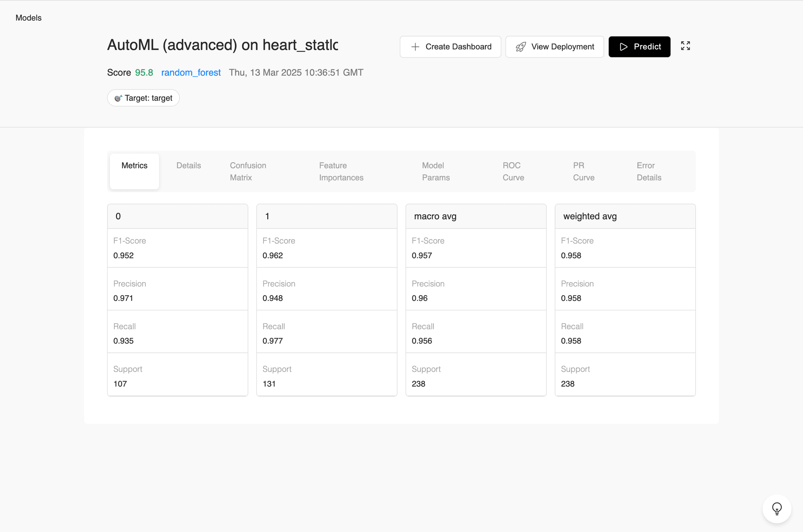Click macro avg Support value 238

[x=418, y=384]
